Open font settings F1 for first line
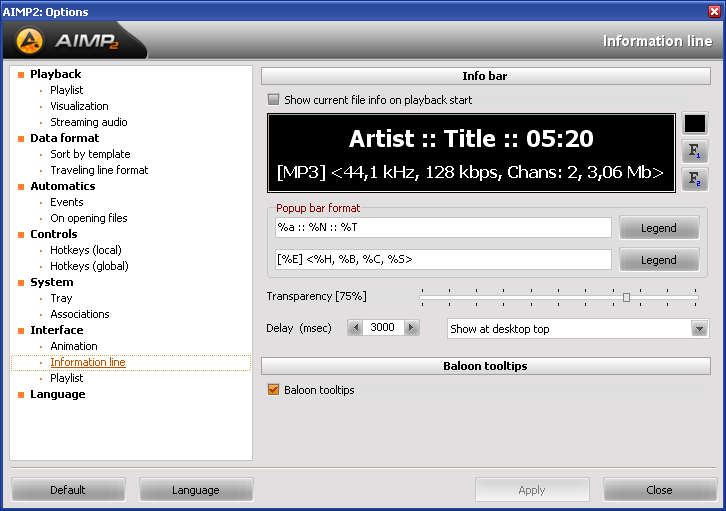The height and width of the screenshot is (511, 726). (695, 151)
